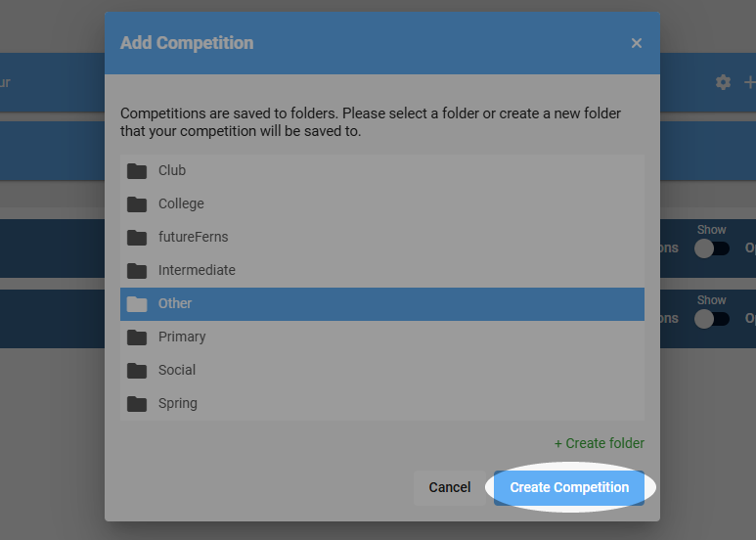Click the Spring folder icon
Screen dimensions: 756x540
(x=137, y=404)
